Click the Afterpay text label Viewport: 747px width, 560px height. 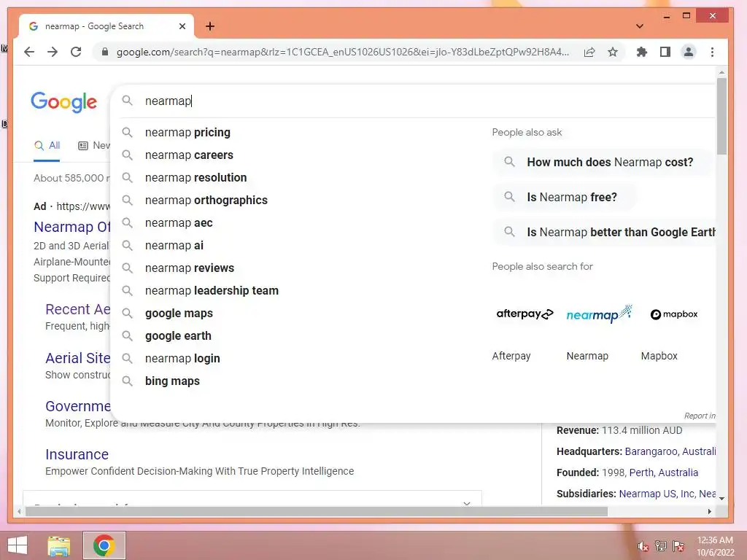[511, 356]
